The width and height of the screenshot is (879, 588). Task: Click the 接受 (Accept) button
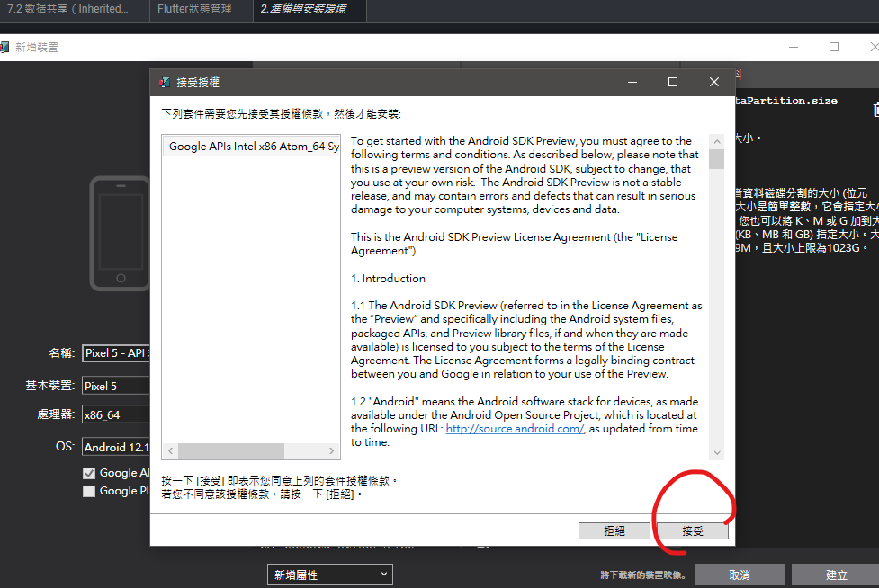point(693,530)
